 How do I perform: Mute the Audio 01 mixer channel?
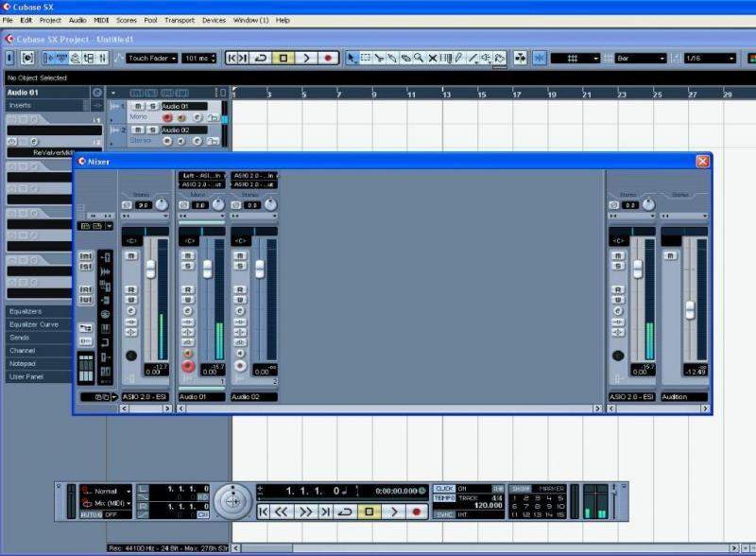[x=187, y=255]
